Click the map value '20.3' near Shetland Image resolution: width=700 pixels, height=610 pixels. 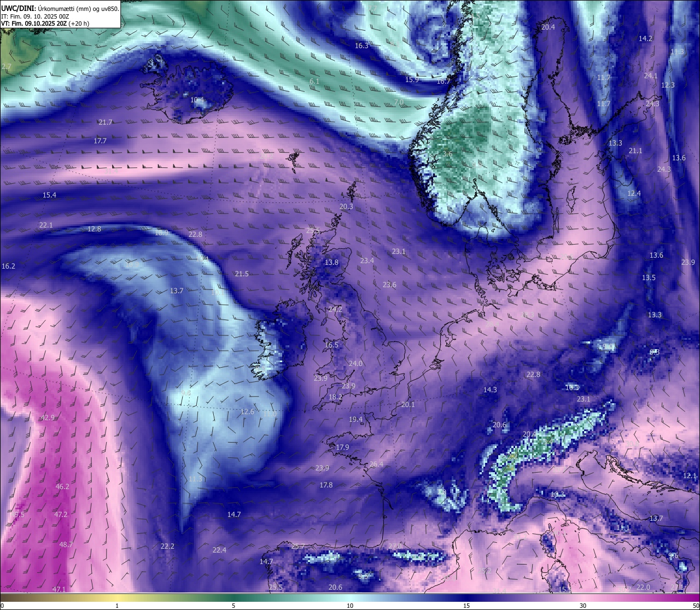click(x=346, y=207)
